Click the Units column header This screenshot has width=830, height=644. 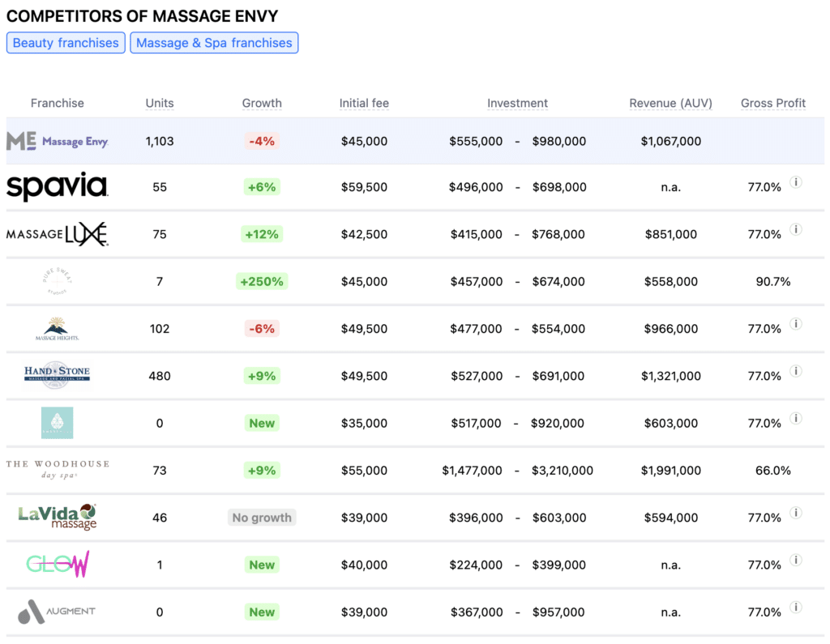click(x=160, y=103)
